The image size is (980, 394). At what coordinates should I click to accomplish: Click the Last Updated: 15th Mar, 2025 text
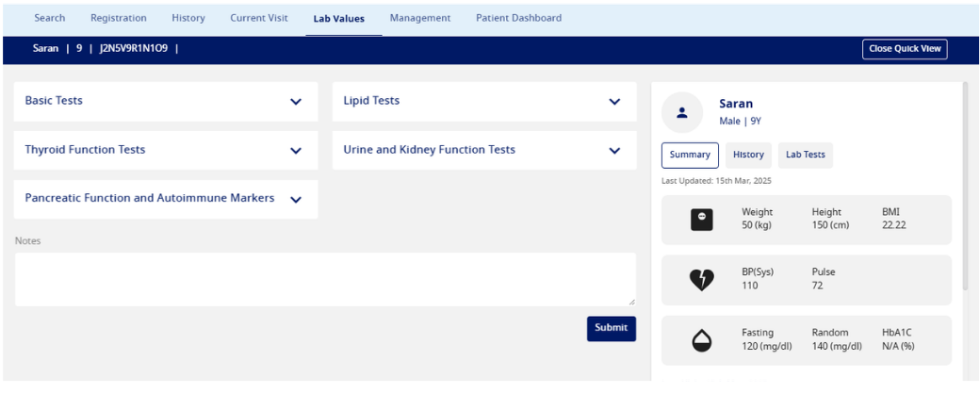click(716, 181)
